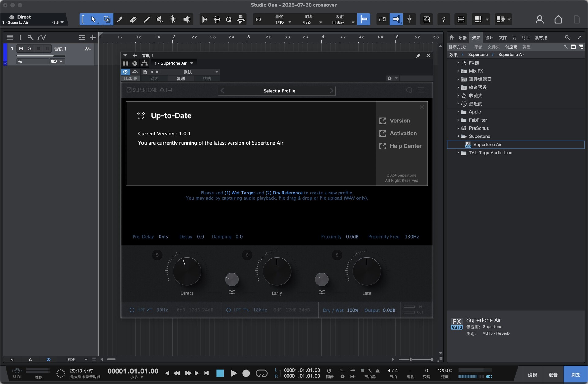Start playback with Play button

pyautogui.click(x=233, y=373)
